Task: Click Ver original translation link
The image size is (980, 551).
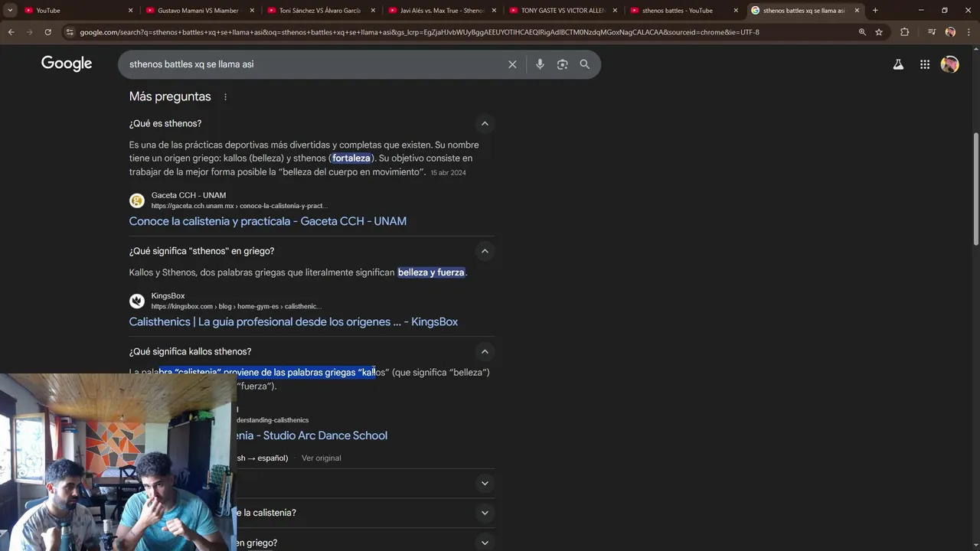Action: (x=322, y=458)
